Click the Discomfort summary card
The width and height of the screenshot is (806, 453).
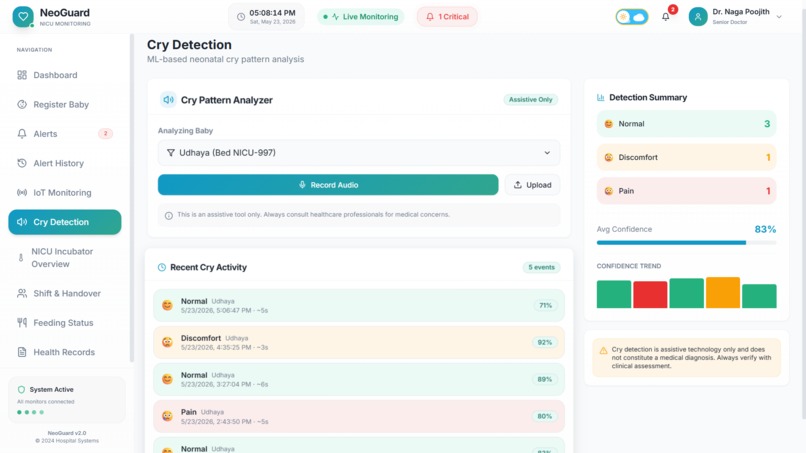[686, 157]
